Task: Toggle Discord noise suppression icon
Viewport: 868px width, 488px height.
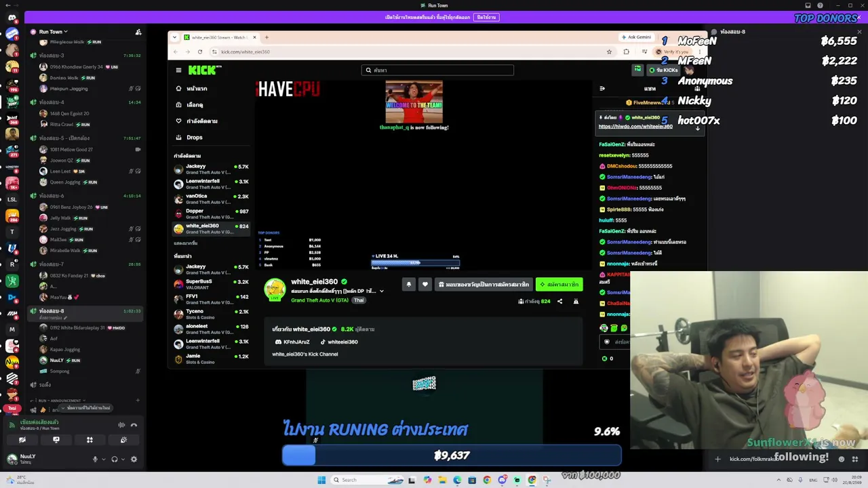Action: click(121, 425)
